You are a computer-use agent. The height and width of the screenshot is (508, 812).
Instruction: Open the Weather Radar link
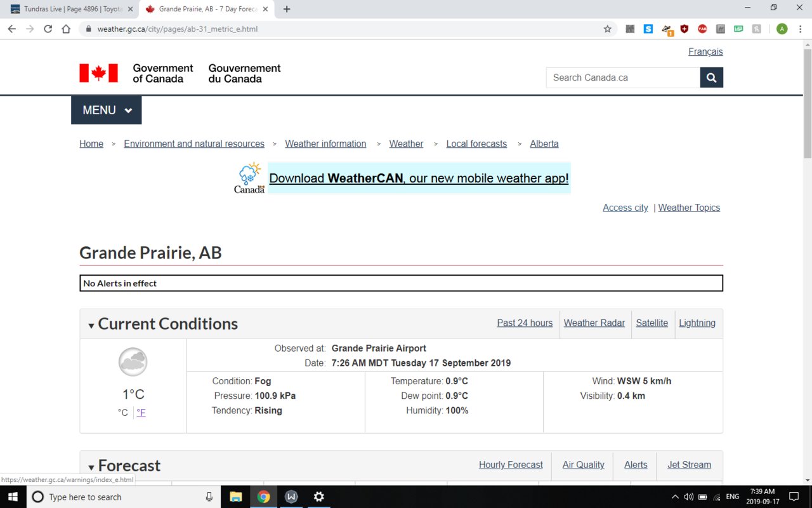(x=594, y=323)
